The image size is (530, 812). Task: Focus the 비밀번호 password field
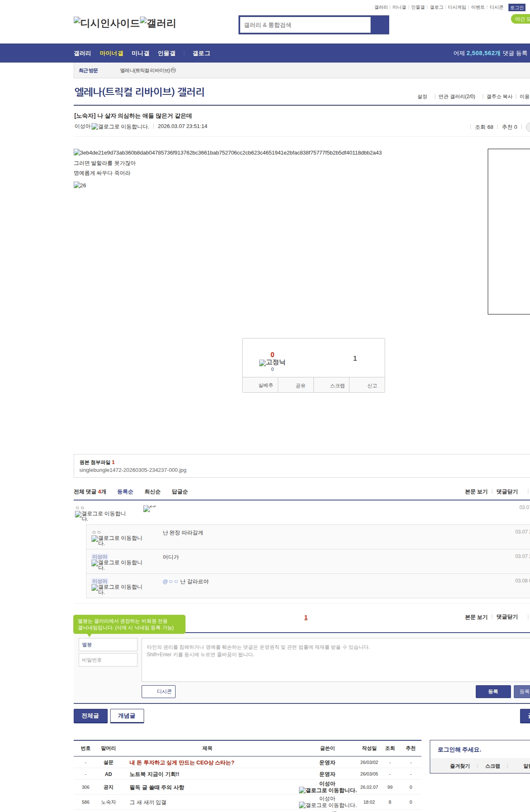pyautogui.click(x=108, y=660)
